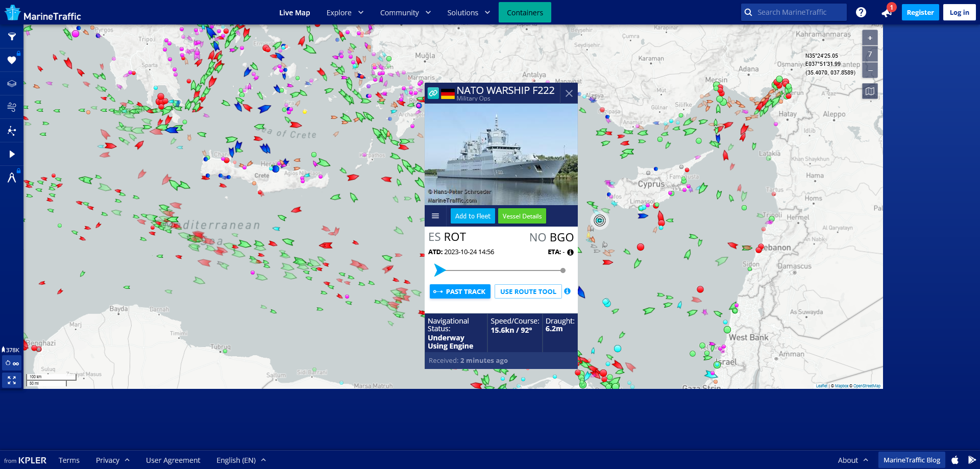Click the German flag icon
This screenshot has width=980, height=469.
tap(448, 94)
